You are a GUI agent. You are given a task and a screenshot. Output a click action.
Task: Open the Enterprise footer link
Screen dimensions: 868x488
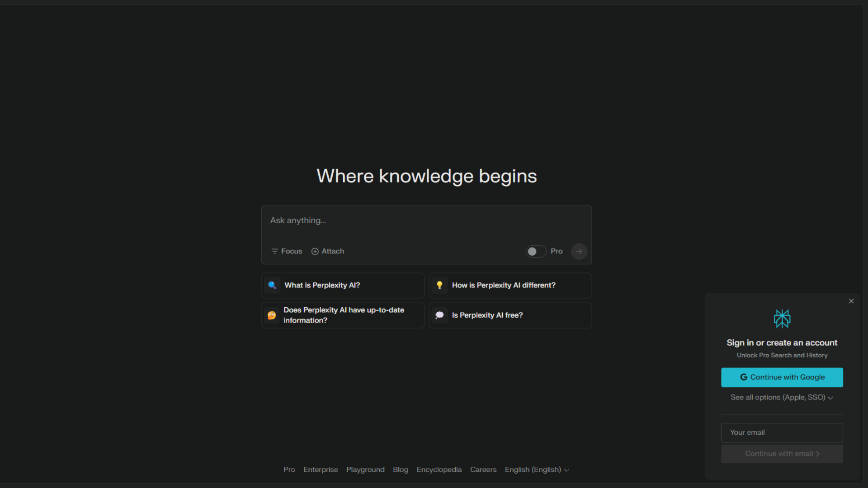[x=321, y=470]
